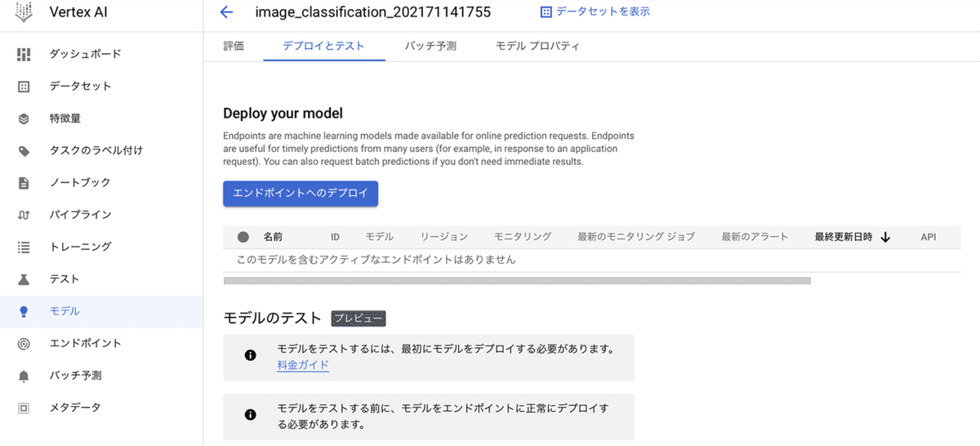
Task: Click the パイプライン icon
Action: coord(24,215)
